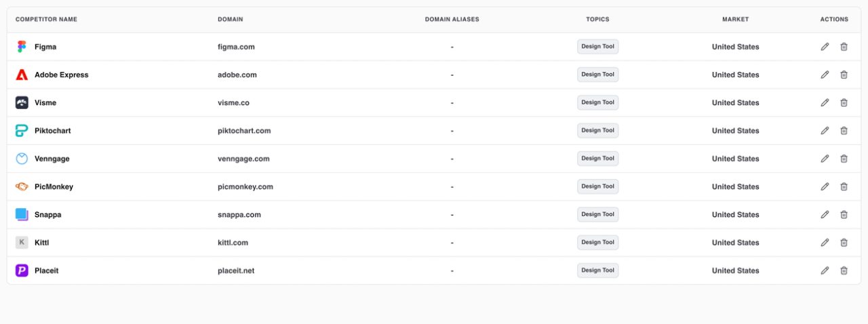Click the Design Tool tag for Figma
Screen dimensions: 868x324
[x=598, y=47]
